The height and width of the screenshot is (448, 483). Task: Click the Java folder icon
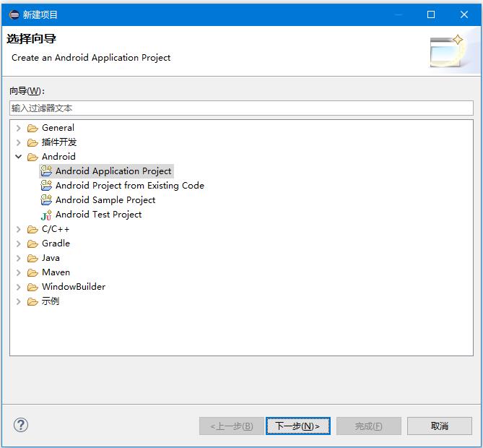[x=32, y=258]
